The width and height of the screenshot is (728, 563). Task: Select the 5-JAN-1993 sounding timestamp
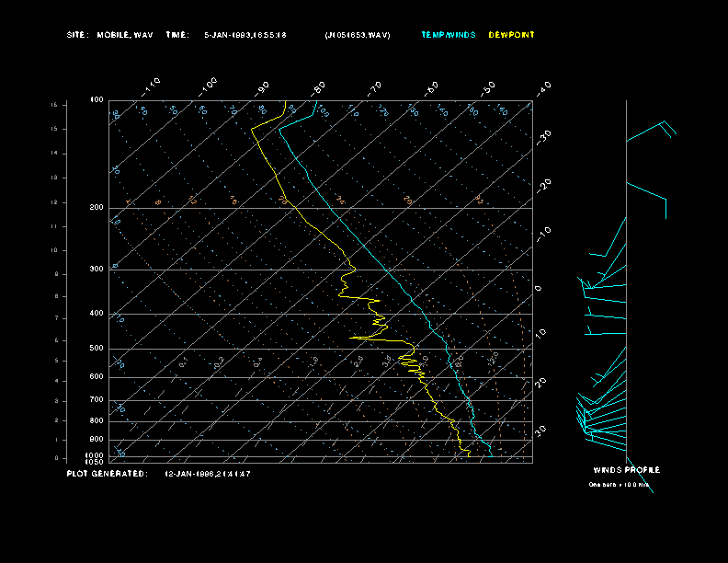click(x=245, y=35)
